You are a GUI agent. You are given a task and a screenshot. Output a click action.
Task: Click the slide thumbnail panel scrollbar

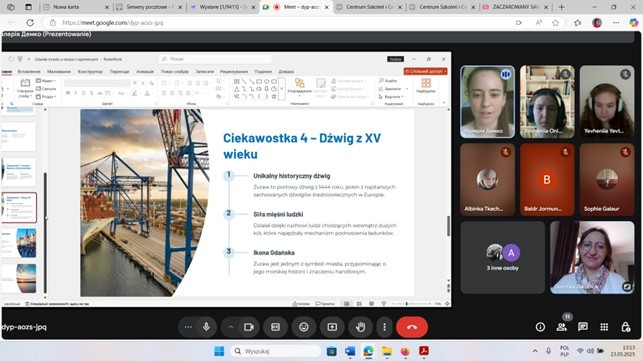[45, 232]
